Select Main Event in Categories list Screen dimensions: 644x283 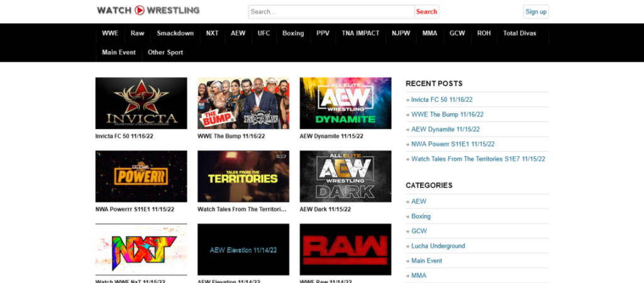pyautogui.click(x=426, y=261)
